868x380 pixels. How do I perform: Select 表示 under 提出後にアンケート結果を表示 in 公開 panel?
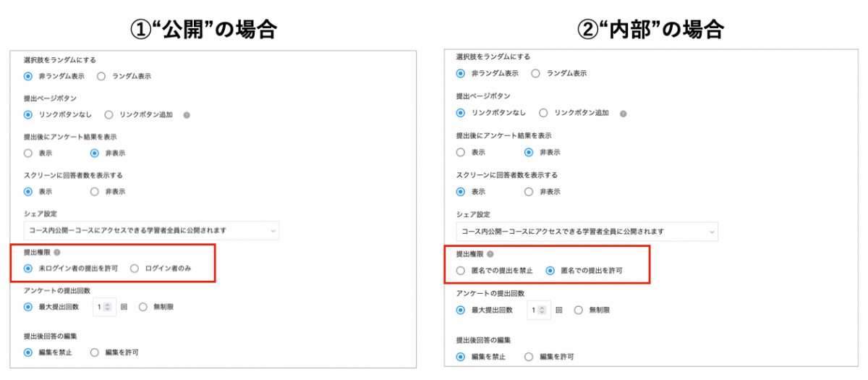point(28,153)
